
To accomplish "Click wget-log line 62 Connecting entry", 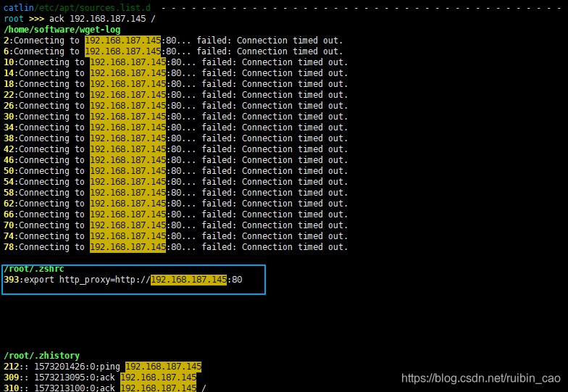I will click(175, 203).
